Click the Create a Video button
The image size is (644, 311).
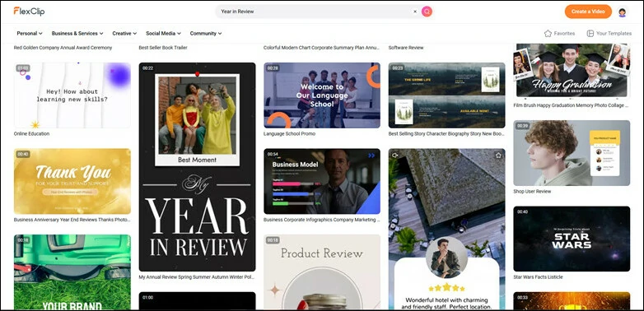(x=588, y=12)
